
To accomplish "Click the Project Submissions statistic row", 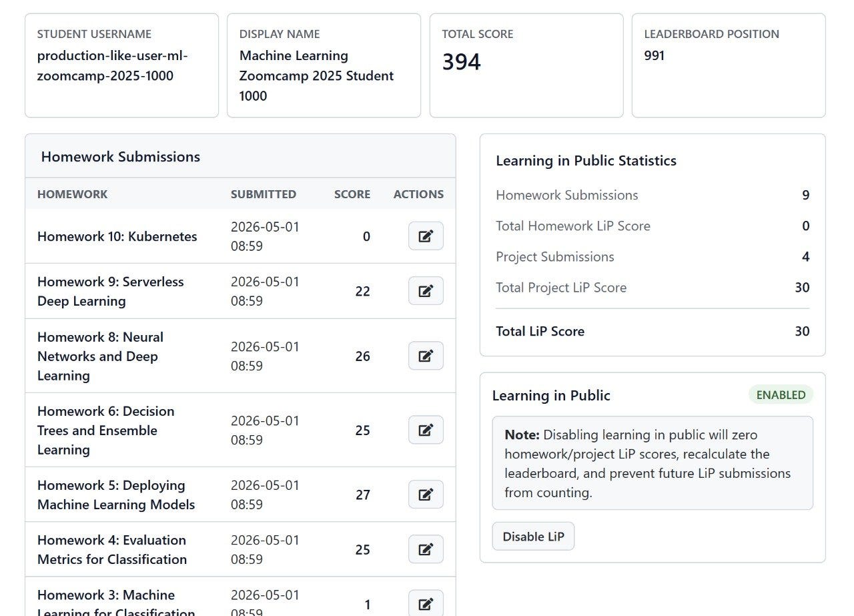I will [x=653, y=256].
